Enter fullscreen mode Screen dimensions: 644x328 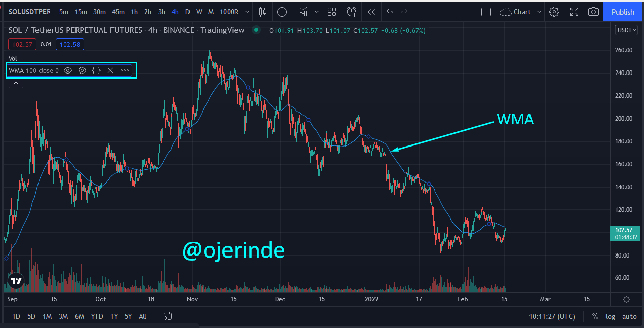(574, 12)
